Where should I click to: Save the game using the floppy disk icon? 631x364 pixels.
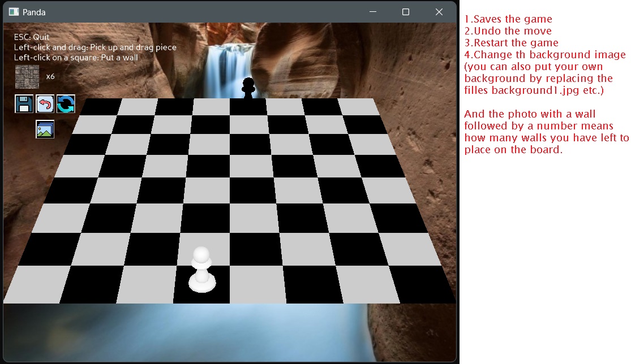[23, 103]
